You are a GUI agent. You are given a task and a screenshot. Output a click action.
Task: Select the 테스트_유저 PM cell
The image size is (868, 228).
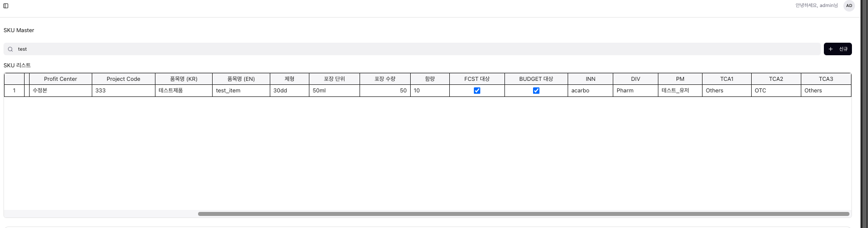(679, 91)
